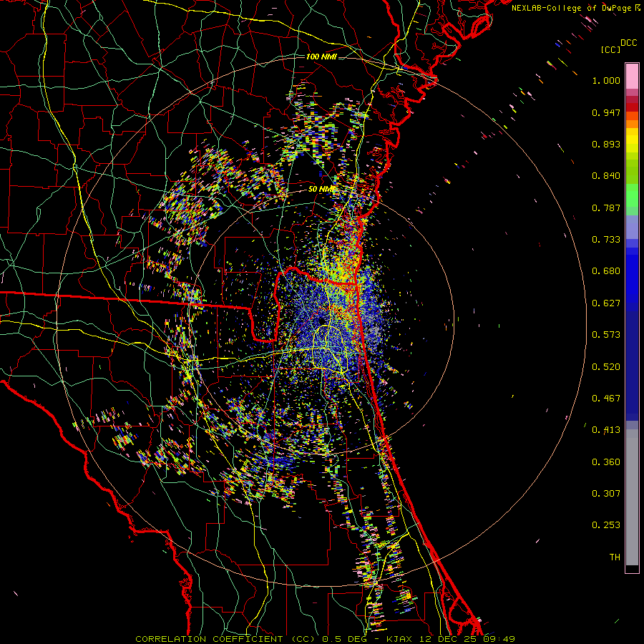Select the 0.627 legend value
Viewport: 644px width, 644px height.
(606, 303)
